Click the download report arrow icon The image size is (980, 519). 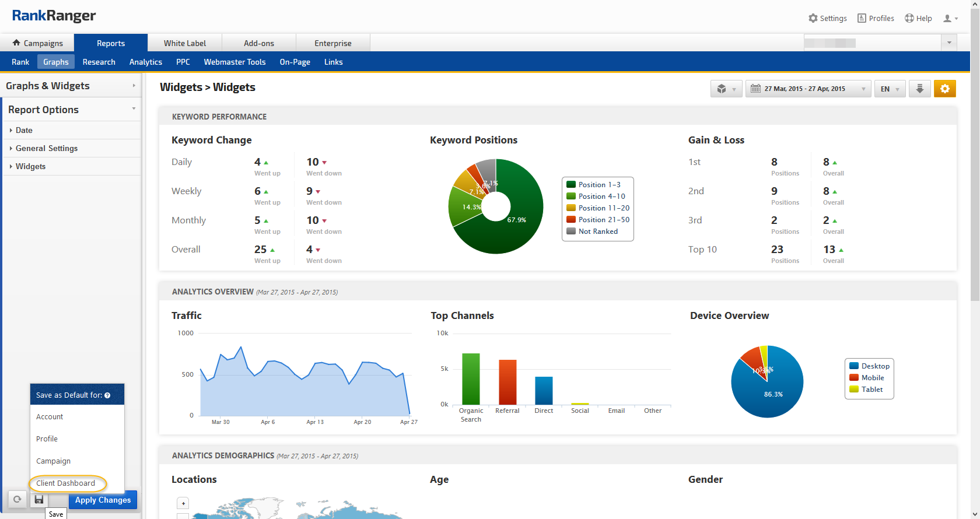tap(919, 89)
